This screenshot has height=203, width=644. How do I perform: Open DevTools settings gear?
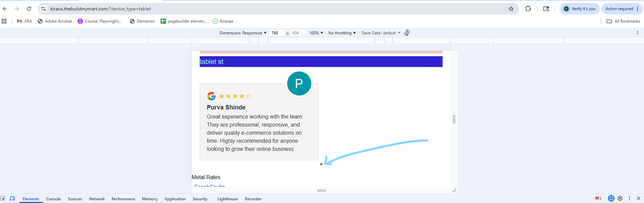point(620,199)
